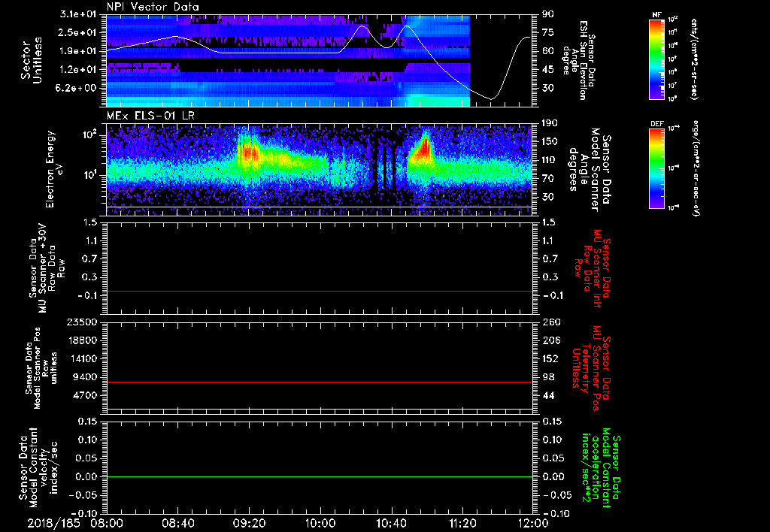Click the 10:40 time axis label
This screenshot has height=532, width=770.
coord(391,523)
